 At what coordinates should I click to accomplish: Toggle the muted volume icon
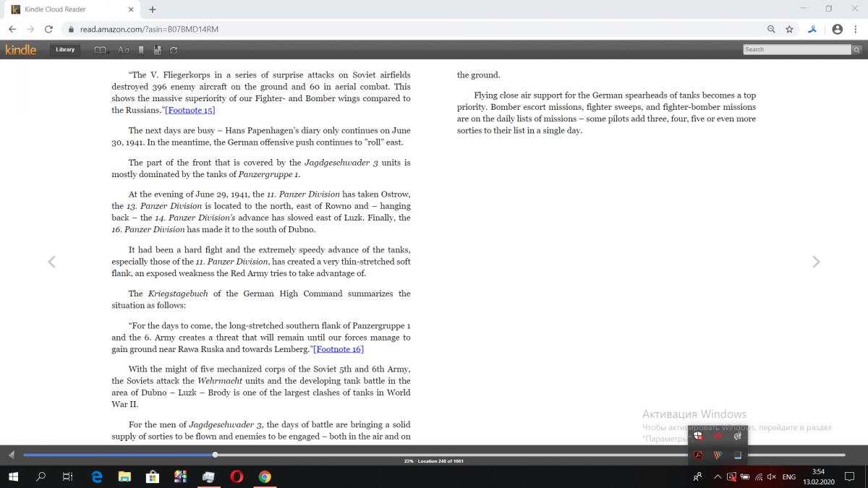771,477
